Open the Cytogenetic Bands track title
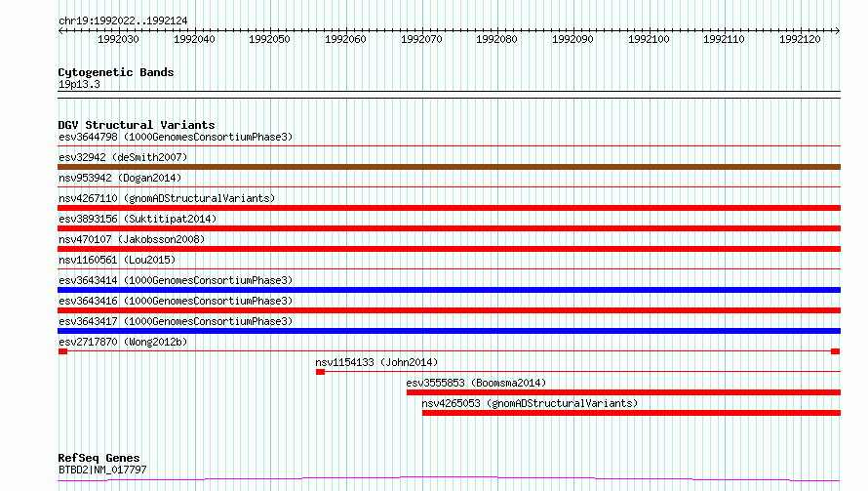The height and width of the screenshot is (491, 868). coord(116,72)
